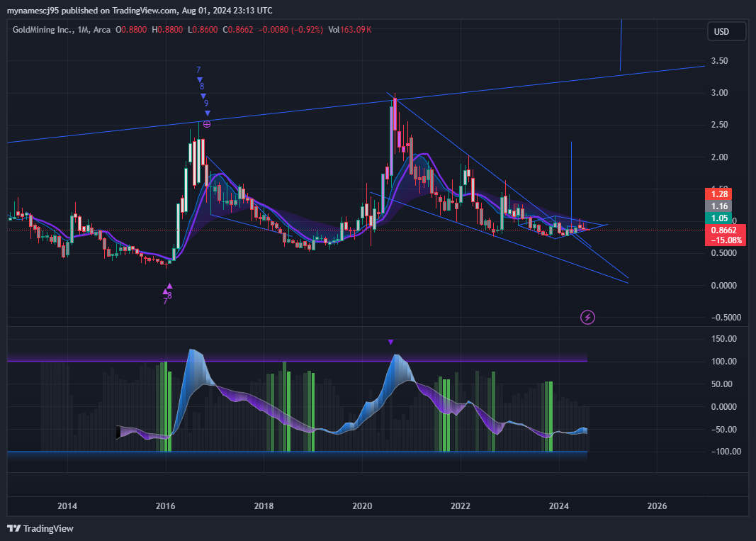This screenshot has height=541, width=756.
Task: Click the 0.5000 price axis label
Action: coord(723,253)
